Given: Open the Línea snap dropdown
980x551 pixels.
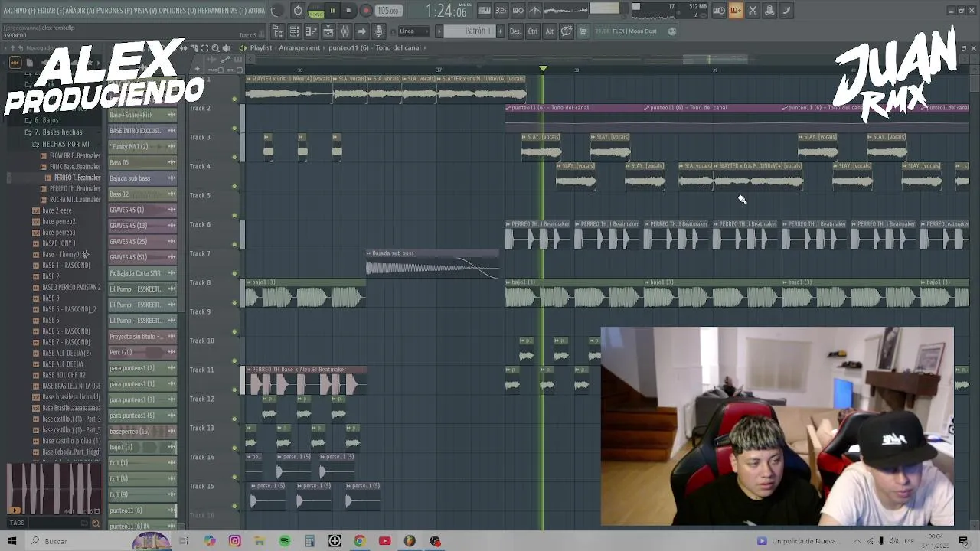Looking at the screenshot, I should [x=414, y=31].
